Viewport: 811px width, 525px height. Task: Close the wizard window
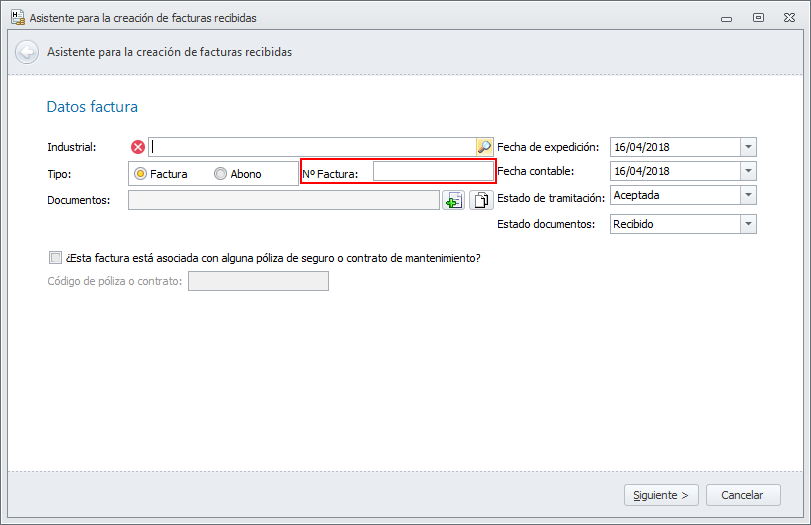789,18
